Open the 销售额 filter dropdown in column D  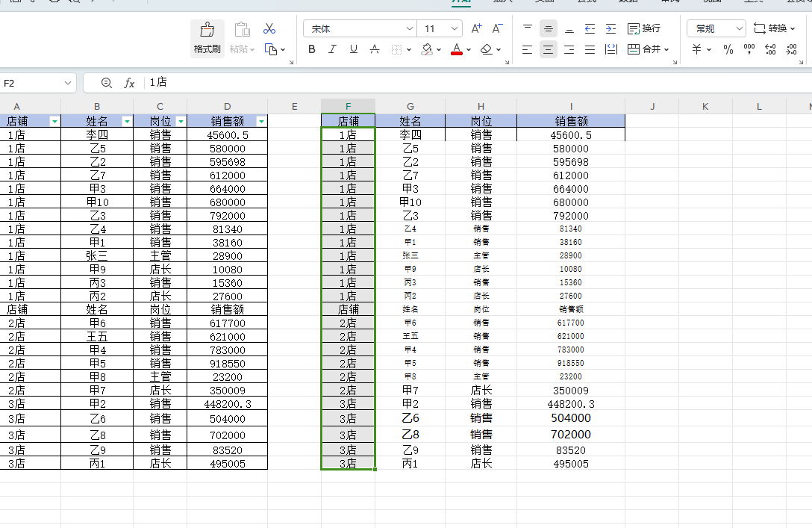tap(261, 121)
